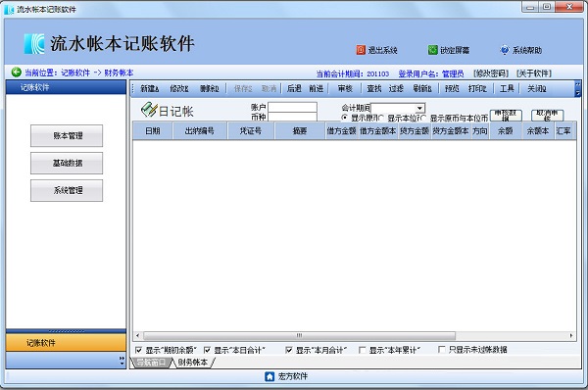Click 刷新 in the toolbar

(422, 89)
